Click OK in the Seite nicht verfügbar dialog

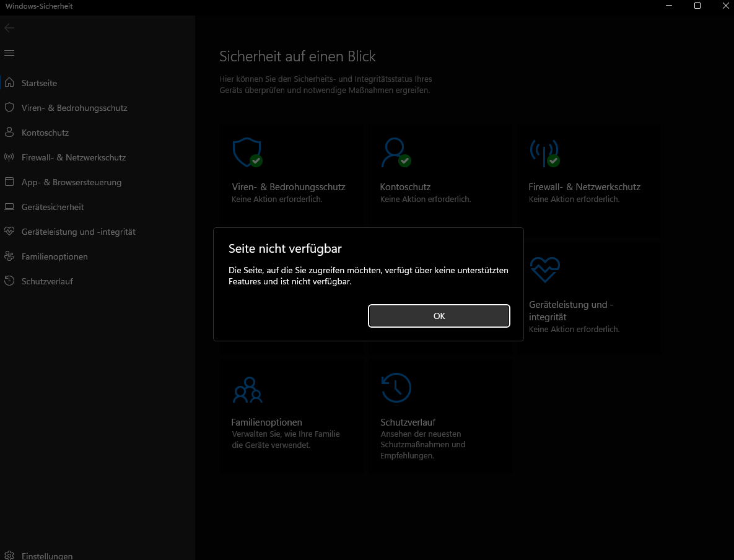pos(439,316)
